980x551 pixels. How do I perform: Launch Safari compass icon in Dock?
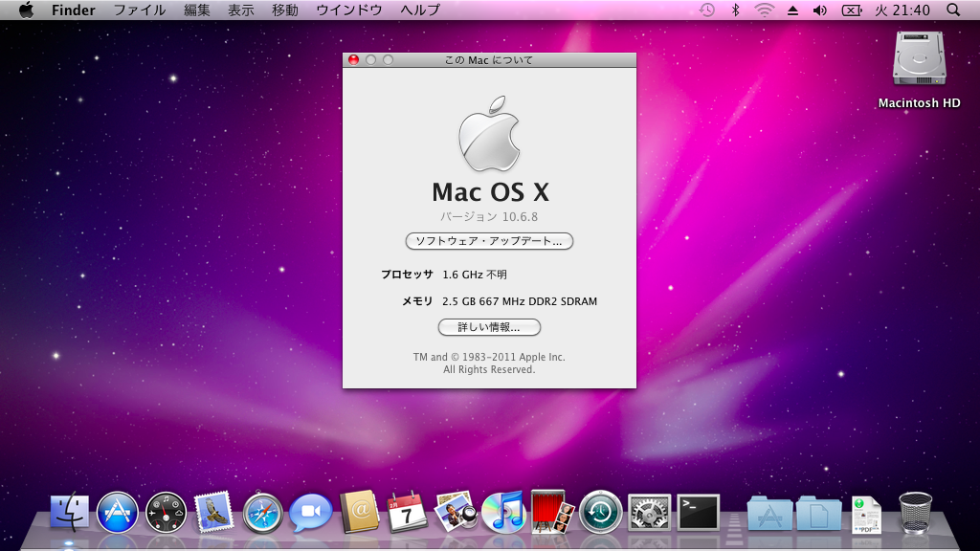[262, 513]
